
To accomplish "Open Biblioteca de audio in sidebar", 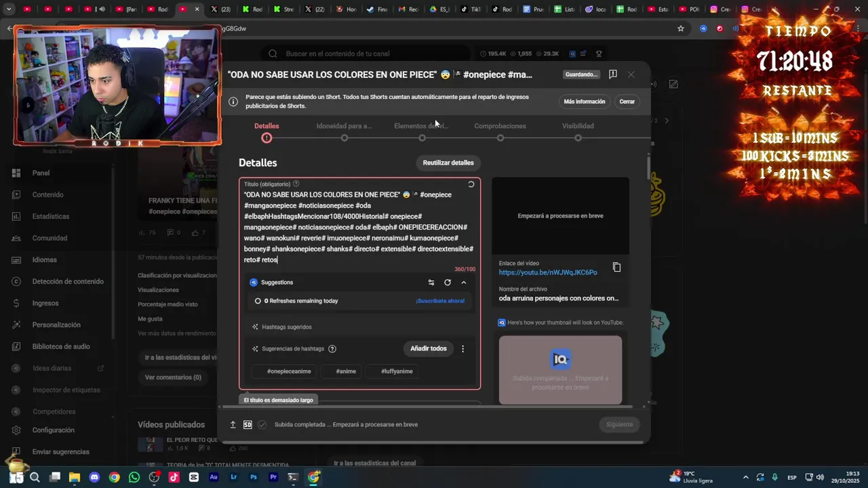I will coord(61,346).
